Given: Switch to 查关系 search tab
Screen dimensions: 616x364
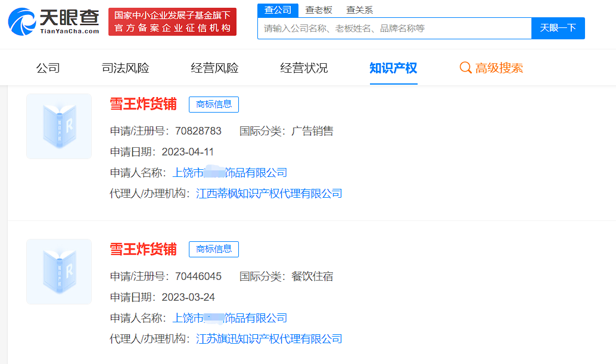Looking at the screenshot, I should click(359, 10).
